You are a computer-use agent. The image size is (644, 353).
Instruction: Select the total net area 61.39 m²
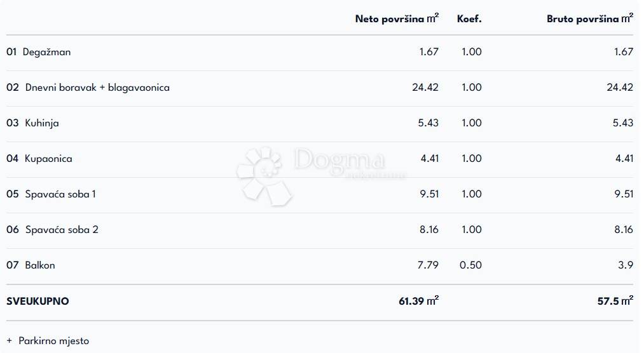(418, 302)
